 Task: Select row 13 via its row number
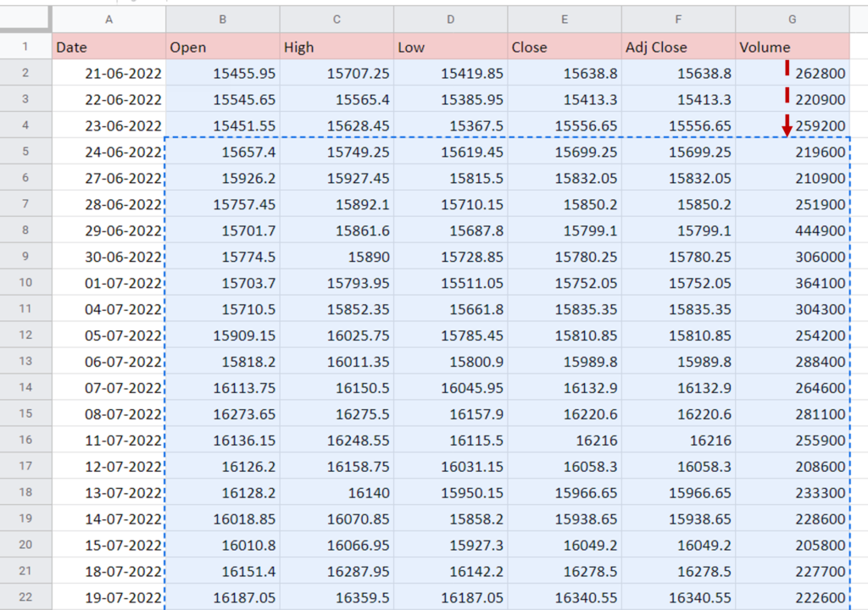25,361
